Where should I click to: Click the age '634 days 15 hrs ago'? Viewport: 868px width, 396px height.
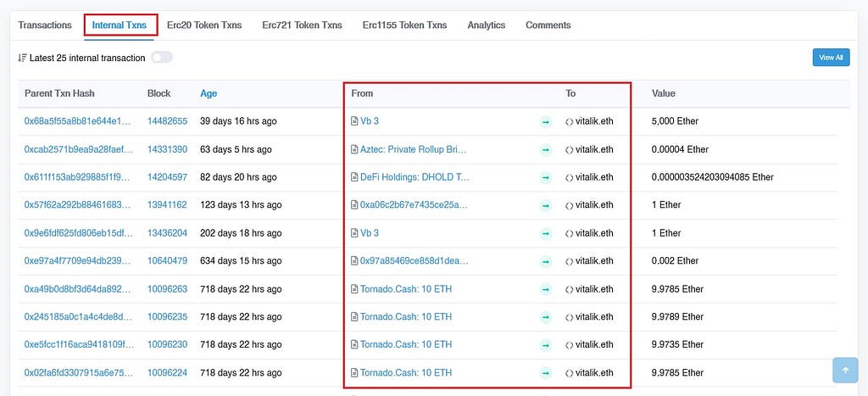(241, 261)
